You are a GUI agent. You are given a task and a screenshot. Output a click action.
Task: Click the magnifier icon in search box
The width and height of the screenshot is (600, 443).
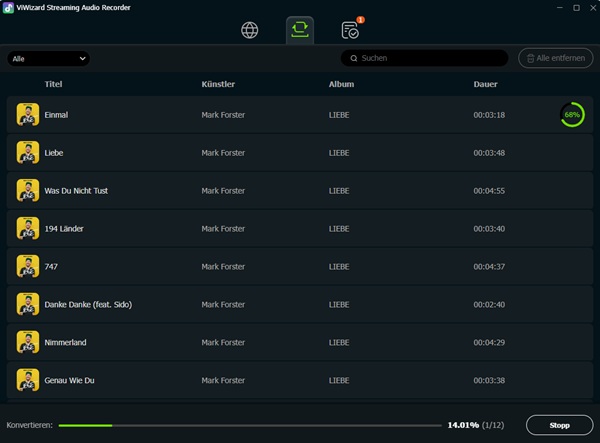354,58
